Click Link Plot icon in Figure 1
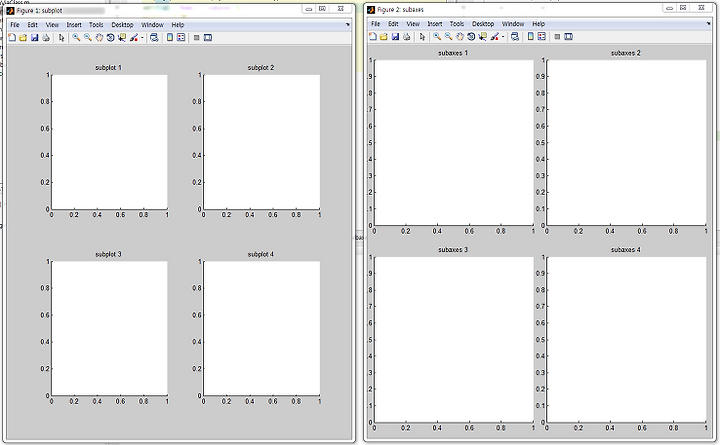Image resolution: width=720 pixels, height=445 pixels. 154,38
